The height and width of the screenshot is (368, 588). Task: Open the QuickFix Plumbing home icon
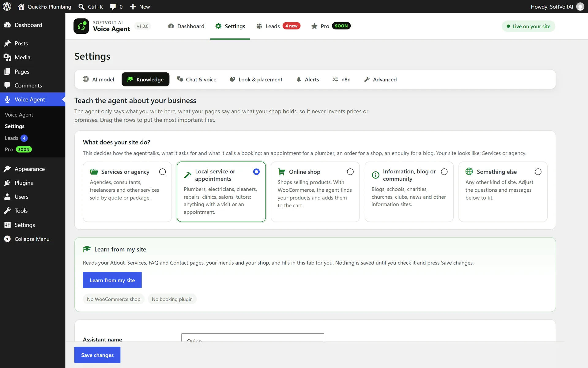pos(21,6)
